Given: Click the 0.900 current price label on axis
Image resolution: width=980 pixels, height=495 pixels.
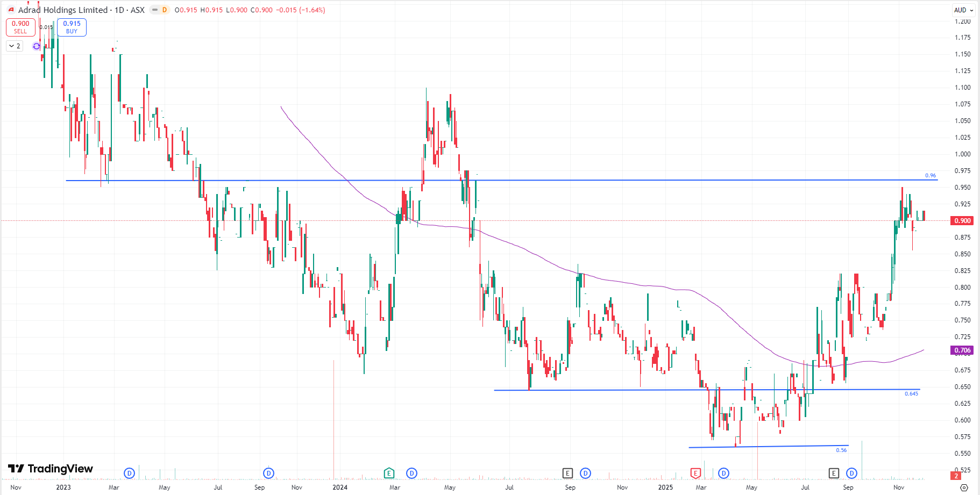Looking at the screenshot, I should [962, 221].
